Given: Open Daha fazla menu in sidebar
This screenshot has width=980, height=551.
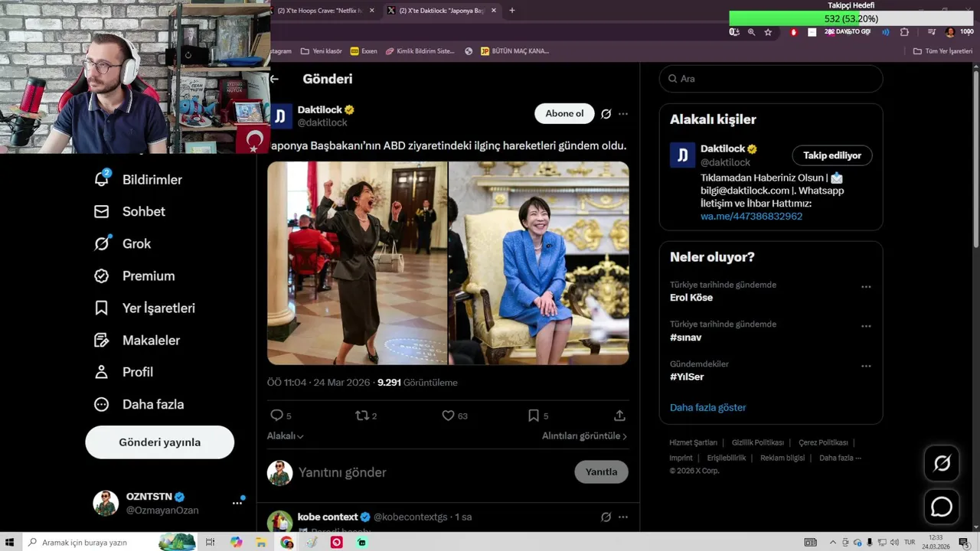Looking at the screenshot, I should (x=139, y=404).
